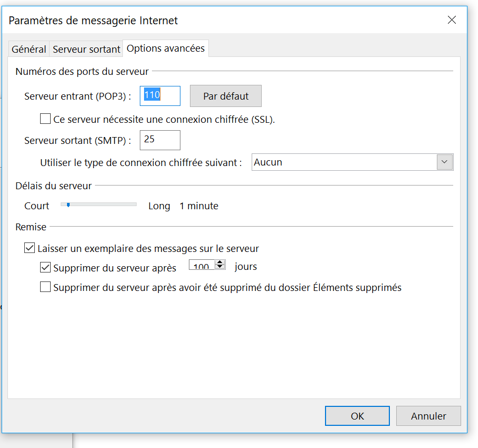Expand the encrypted connection type dropdown arrow
The width and height of the screenshot is (478, 448).
coord(445,162)
